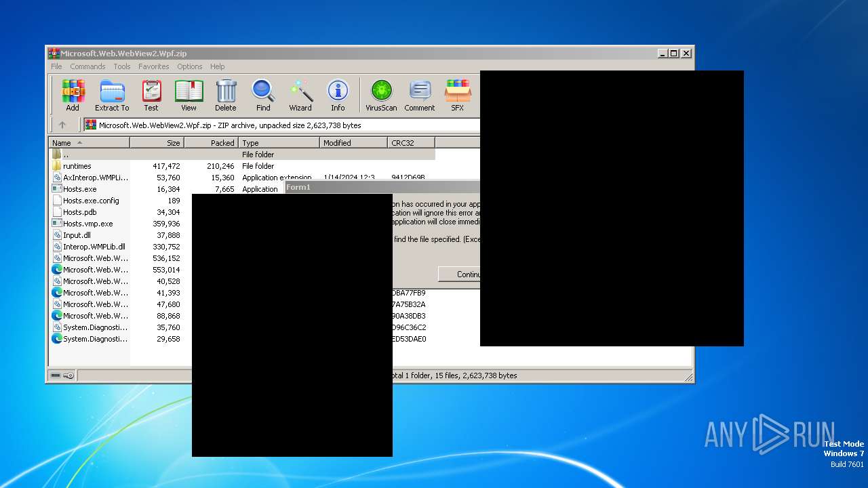This screenshot has height=488, width=868.
Task: Click the Interop.WMPLib.dll file icon
Action: pos(57,247)
